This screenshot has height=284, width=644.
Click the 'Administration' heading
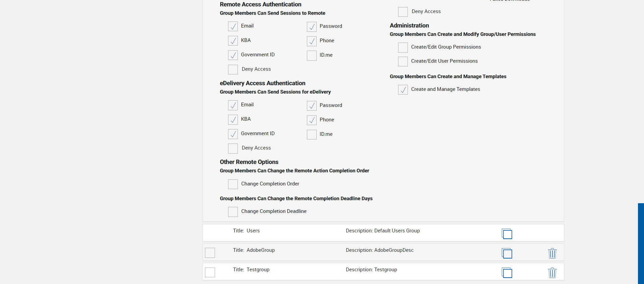[x=409, y=25]
